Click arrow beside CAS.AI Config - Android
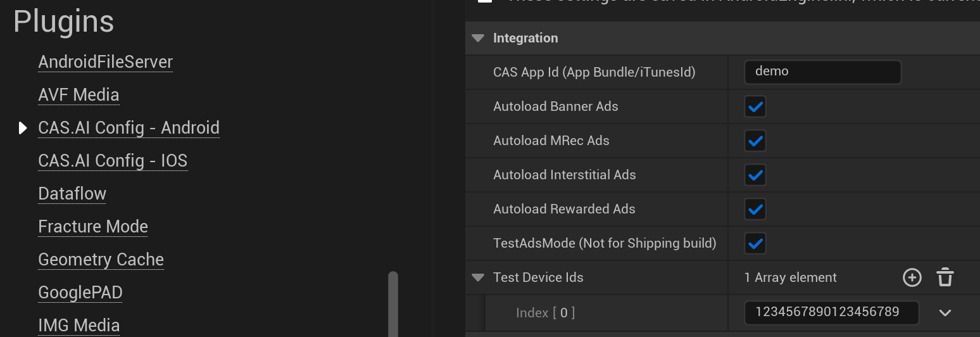Image resolution: width=980 pixels, height=337 pixels. point(23,128)
